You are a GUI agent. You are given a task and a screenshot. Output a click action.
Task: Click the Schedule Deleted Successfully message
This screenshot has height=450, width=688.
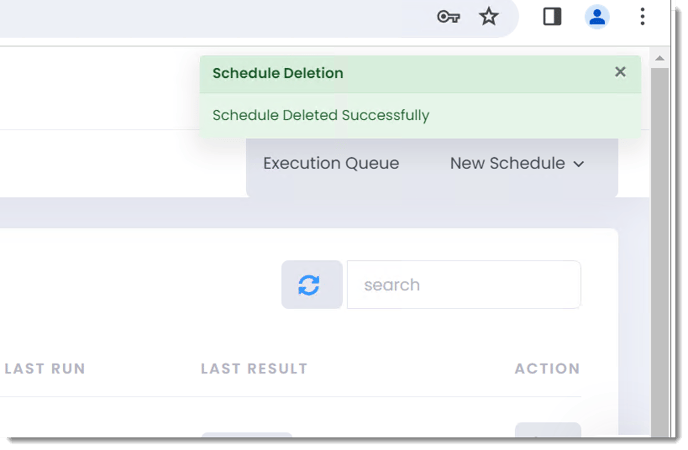click(x=321, y=115)
